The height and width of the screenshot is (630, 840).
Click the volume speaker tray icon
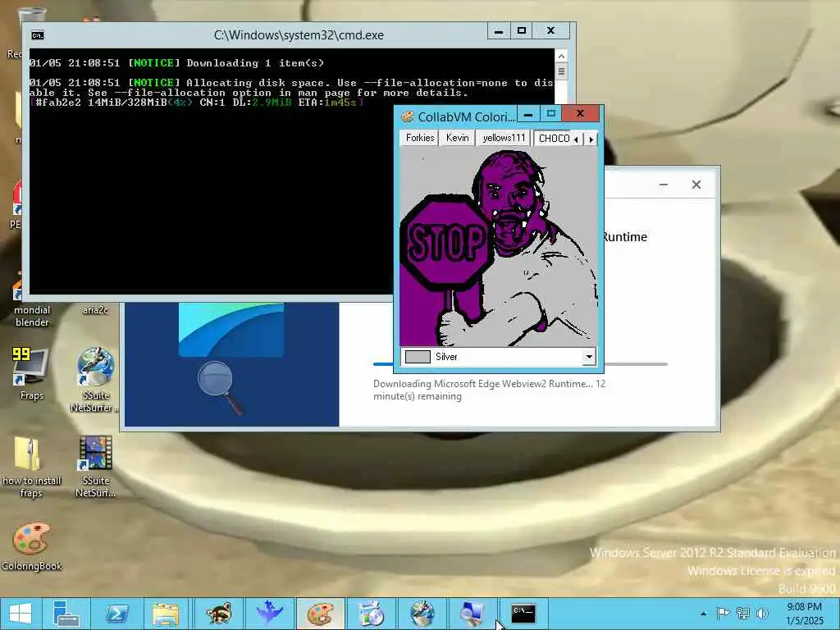click(x=762, y=614)
